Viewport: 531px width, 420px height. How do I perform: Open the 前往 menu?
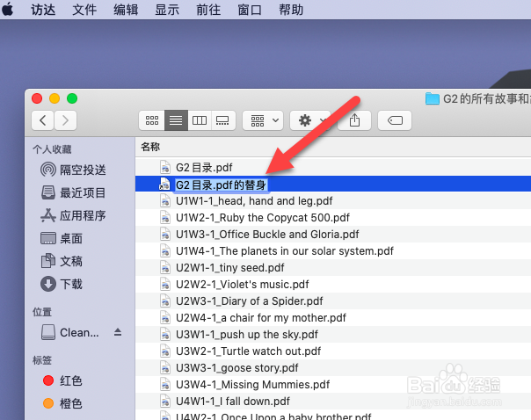pyautogui.click(x=208, y=10)
